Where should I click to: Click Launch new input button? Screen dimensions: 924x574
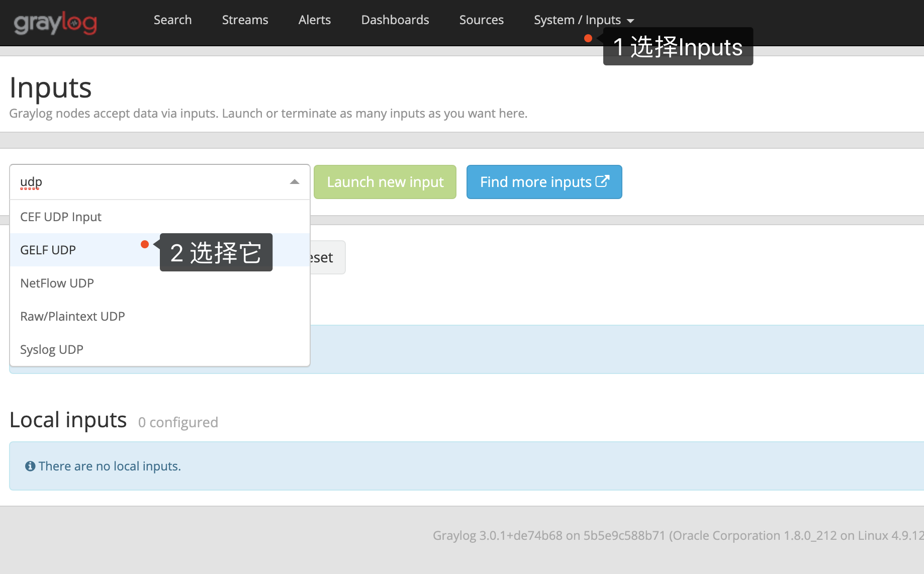(x=385, y=182)
